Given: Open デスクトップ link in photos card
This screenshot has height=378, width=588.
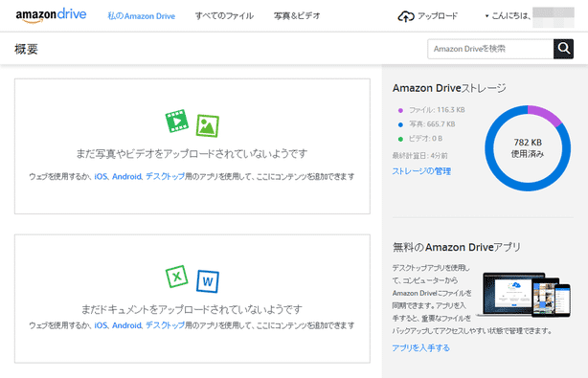Looking at the screenshot, I should pos(165,176).
